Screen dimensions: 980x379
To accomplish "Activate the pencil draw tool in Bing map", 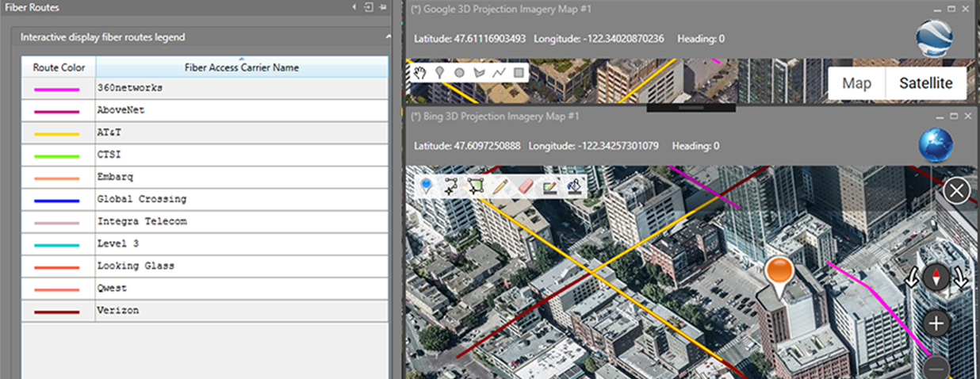I will 500,186.
